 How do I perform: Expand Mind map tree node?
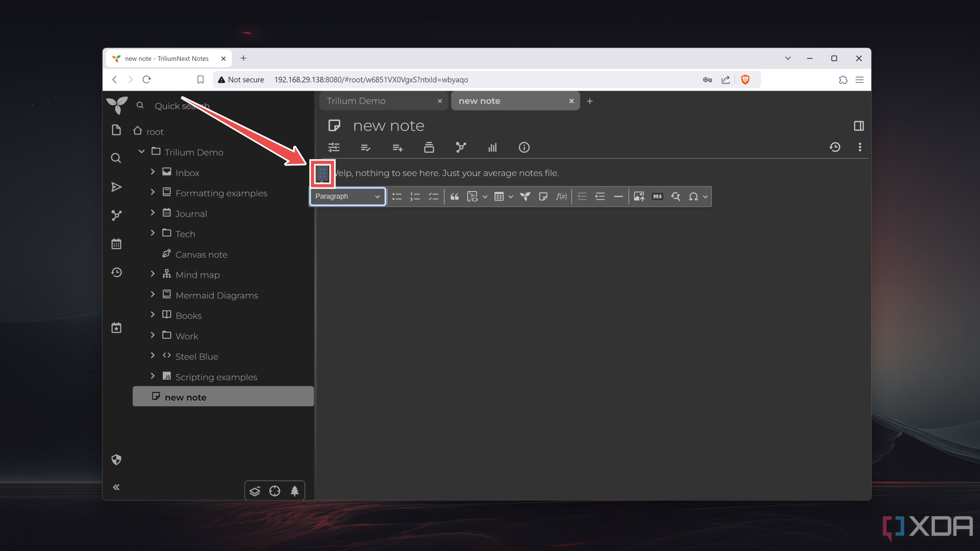[x=153, y=274]
